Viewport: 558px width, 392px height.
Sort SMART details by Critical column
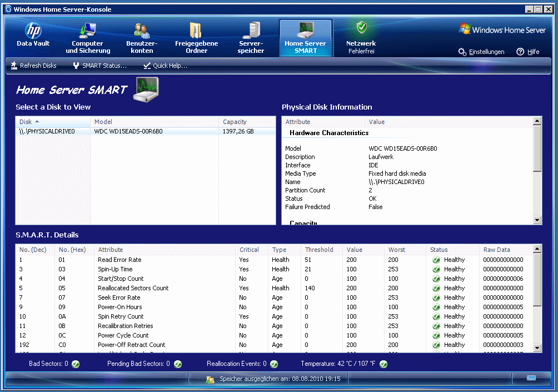252,250
